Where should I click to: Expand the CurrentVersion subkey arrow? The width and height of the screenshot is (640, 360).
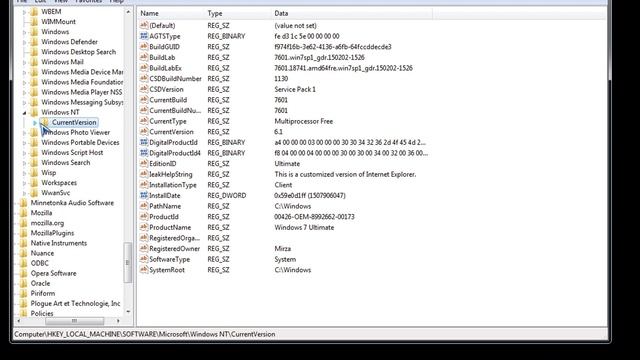(x=35, y=122)
